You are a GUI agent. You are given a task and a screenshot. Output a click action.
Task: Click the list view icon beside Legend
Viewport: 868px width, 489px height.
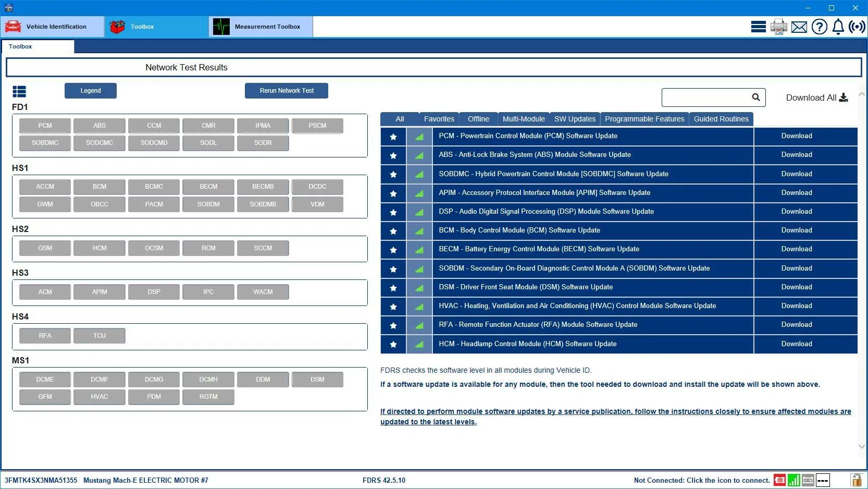click(19, 92)
